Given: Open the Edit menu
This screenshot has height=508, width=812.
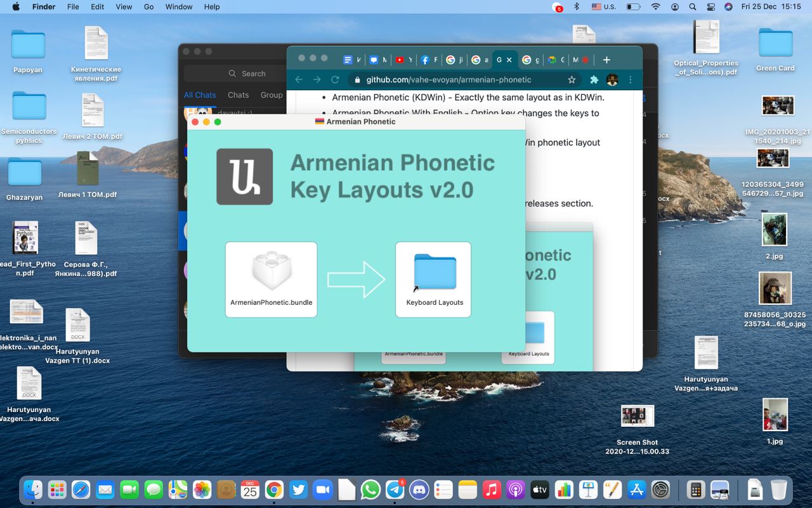Looking at the screenshot, I should pyautogui.click(x=97, y=7).
